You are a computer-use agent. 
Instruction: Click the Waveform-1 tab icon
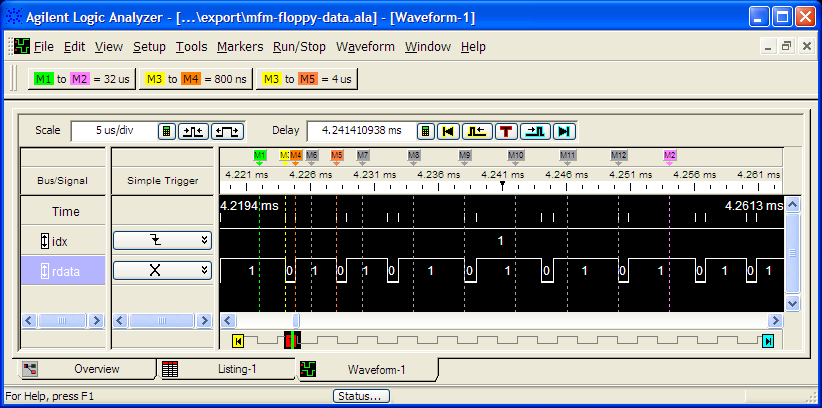308,369
